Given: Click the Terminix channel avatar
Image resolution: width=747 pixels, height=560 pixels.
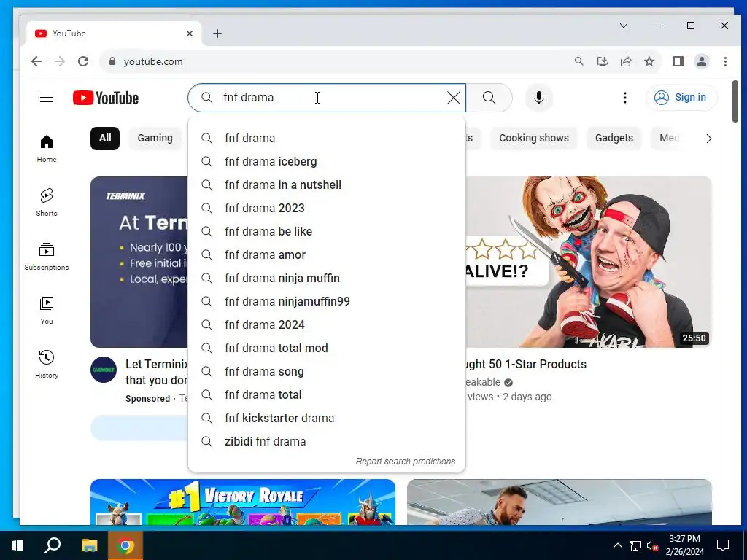Looking at the screenshot, I should click(104, 370).
